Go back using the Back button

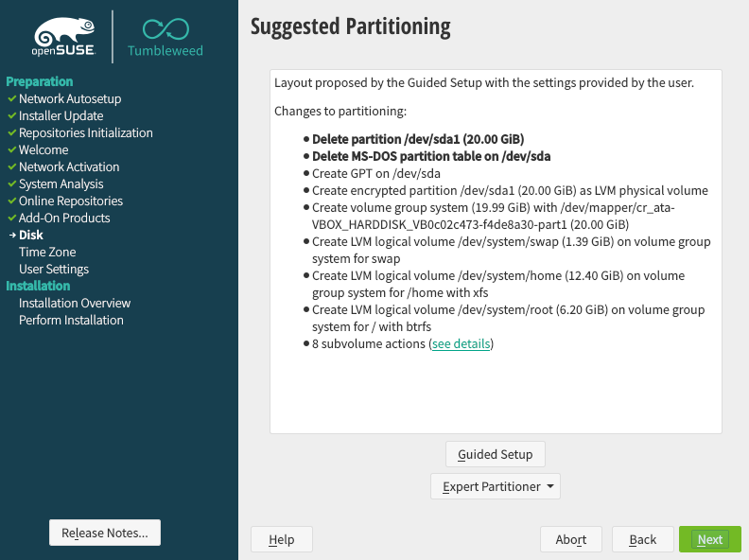[642, 539]
